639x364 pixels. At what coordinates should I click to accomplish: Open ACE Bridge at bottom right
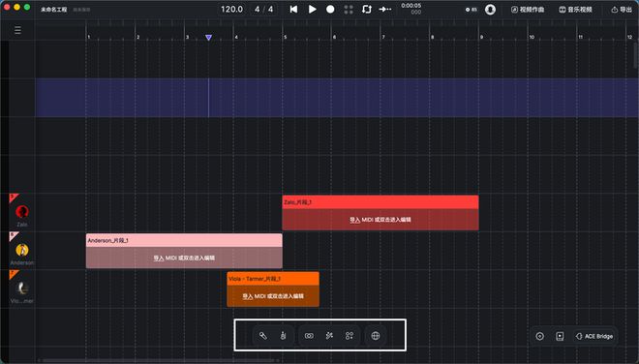[x=594, y=336]
